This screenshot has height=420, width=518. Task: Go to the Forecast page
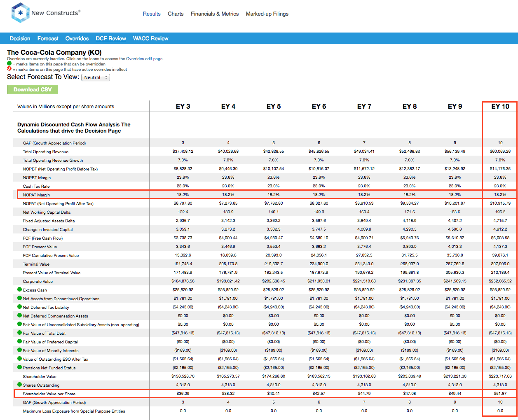[48, 38]
